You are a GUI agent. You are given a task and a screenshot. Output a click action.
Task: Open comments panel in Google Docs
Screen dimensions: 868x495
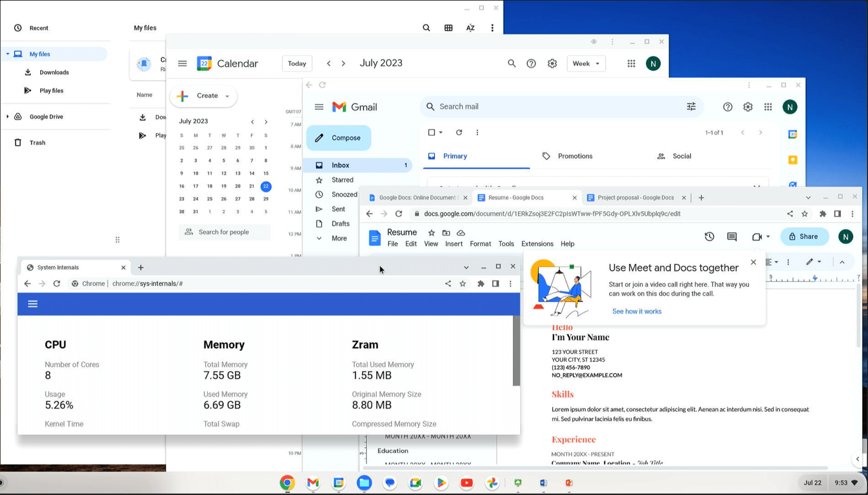(732, 237)
